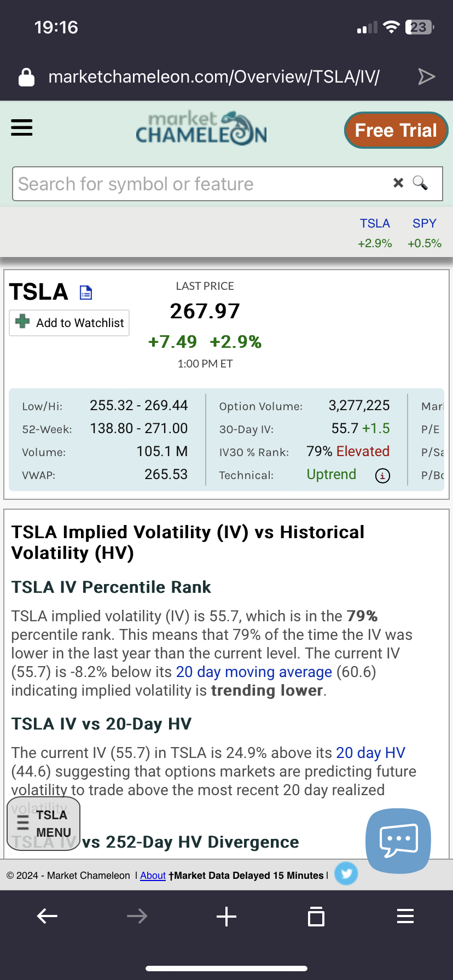Go back with browser back arrow
Viewport: 453px width, 980px height.
tap(47, 916)
